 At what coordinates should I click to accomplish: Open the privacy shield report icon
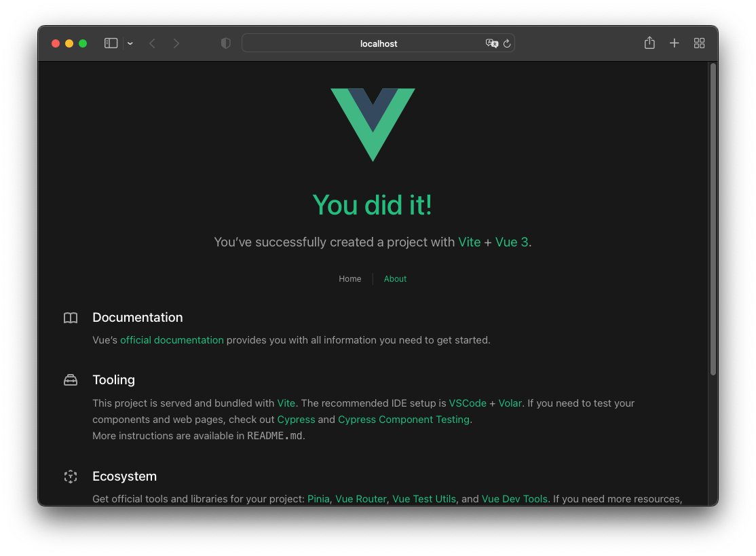click(x=225, y=43)
